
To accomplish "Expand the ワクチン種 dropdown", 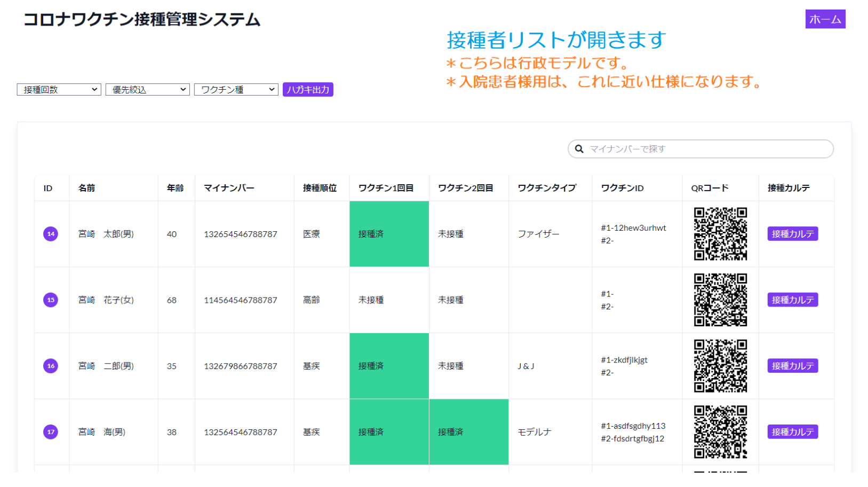I will [236, 90].
